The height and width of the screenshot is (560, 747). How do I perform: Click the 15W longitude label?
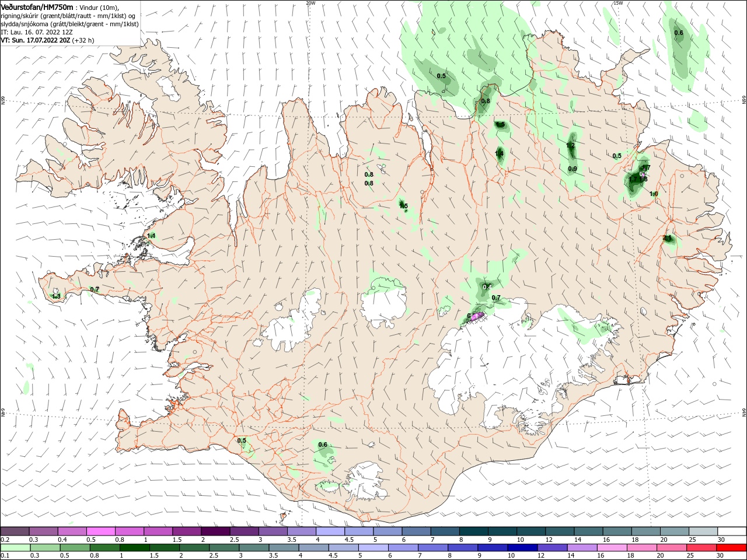coord(618,3)
